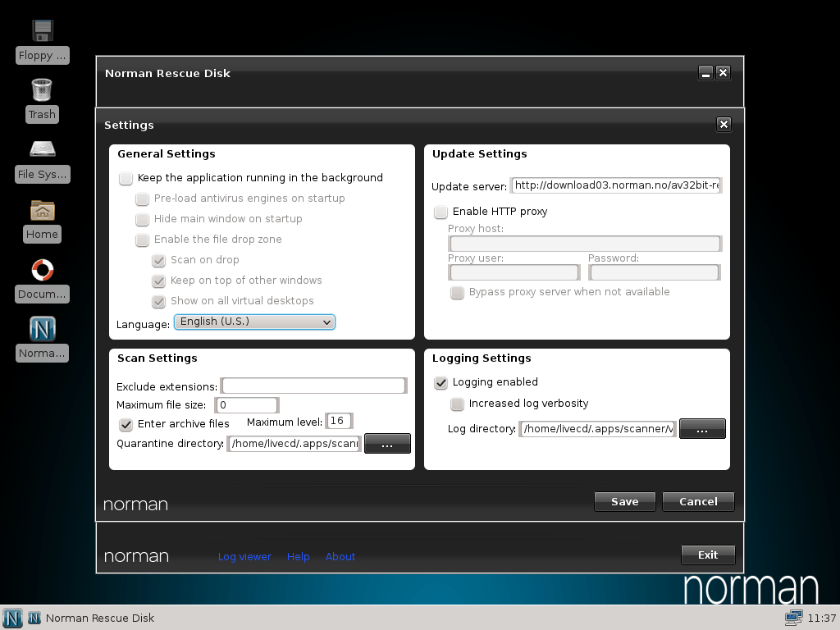Close the Norman Rescue Disk window
This screenshot has height=630, width=840.
tap(724, 73)
